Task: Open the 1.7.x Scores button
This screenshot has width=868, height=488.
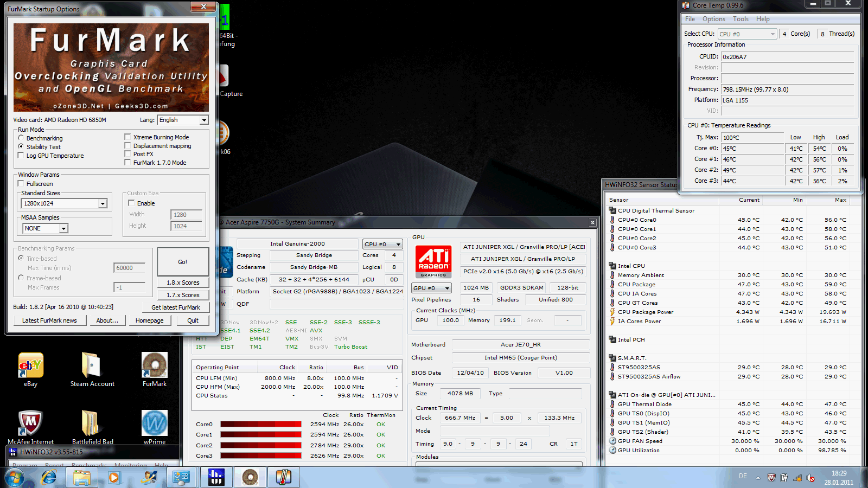Action: pos(183,295)
